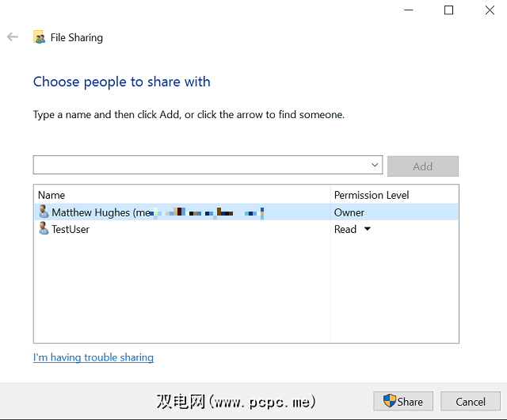Click the Owner permission cell

click(x=349, y=212)
